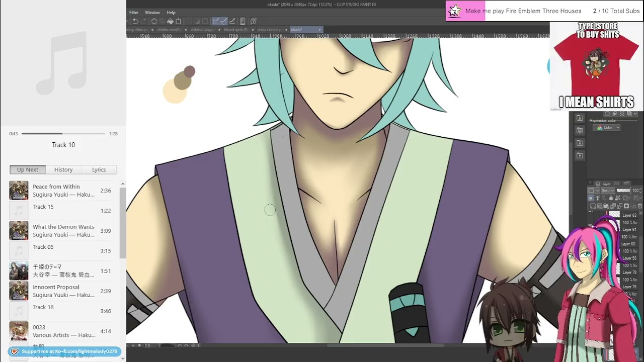This screenshot has width=644, height=362.
Task: Switch to the okada canvas tab
Action: [305, 30]
